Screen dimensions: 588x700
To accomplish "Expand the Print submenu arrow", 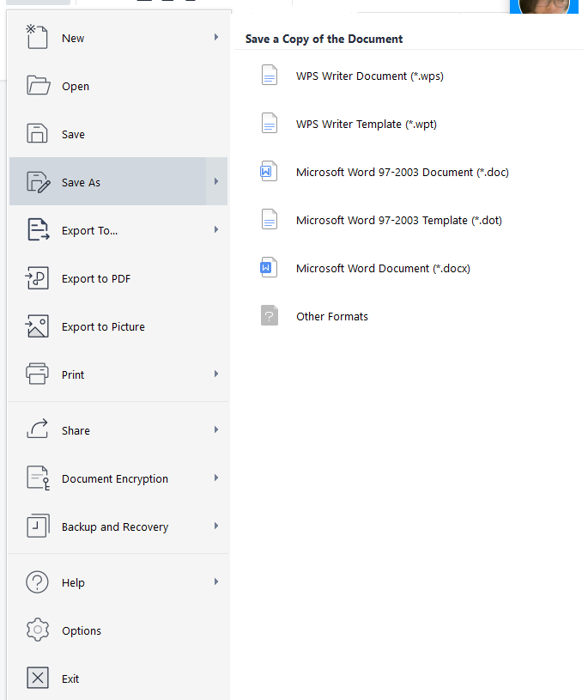I will [216, 374].
